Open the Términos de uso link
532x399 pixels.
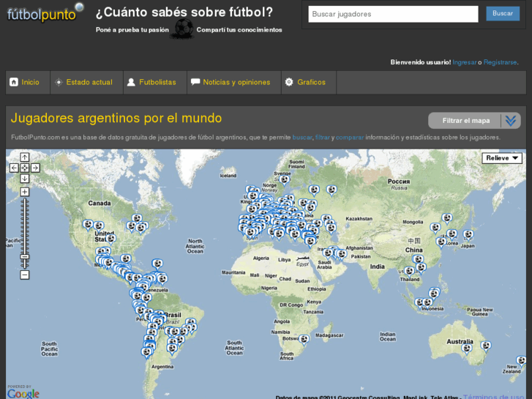[x=494, y=397]
